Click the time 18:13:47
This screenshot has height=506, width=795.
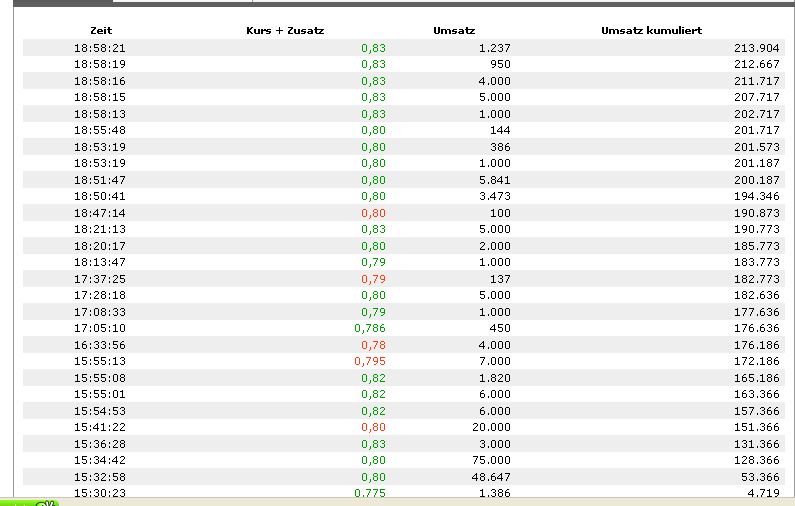pyautogui.click(x=100, y=262)
